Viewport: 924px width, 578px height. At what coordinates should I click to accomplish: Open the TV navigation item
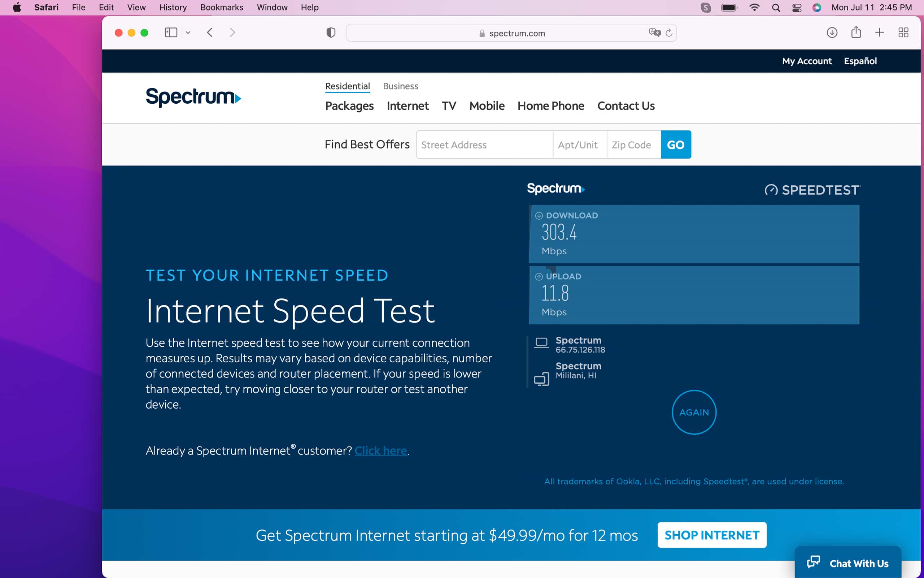pos(449,106)
